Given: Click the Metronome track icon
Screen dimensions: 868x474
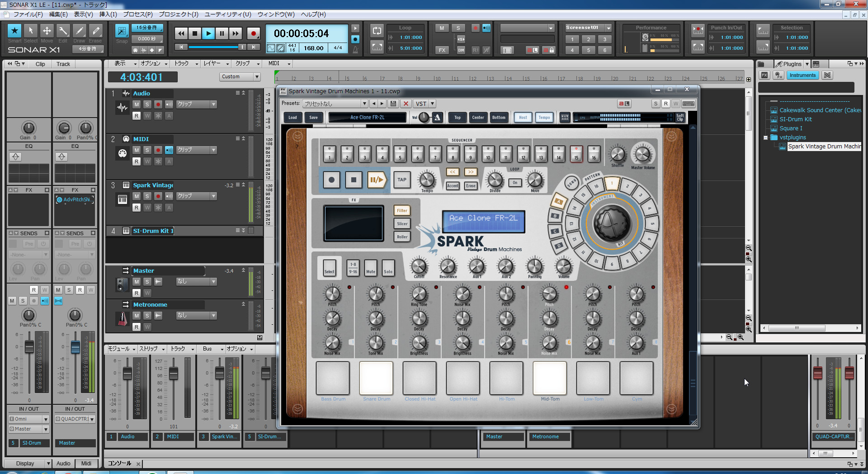Looking at the screenshot, I should pyautogui.click(x=122, y=319).
